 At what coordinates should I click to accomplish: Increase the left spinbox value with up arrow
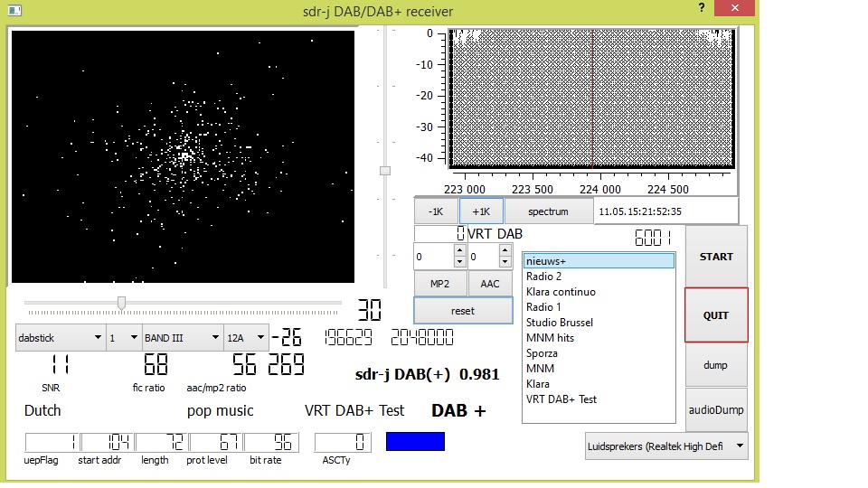coord(459,252)
